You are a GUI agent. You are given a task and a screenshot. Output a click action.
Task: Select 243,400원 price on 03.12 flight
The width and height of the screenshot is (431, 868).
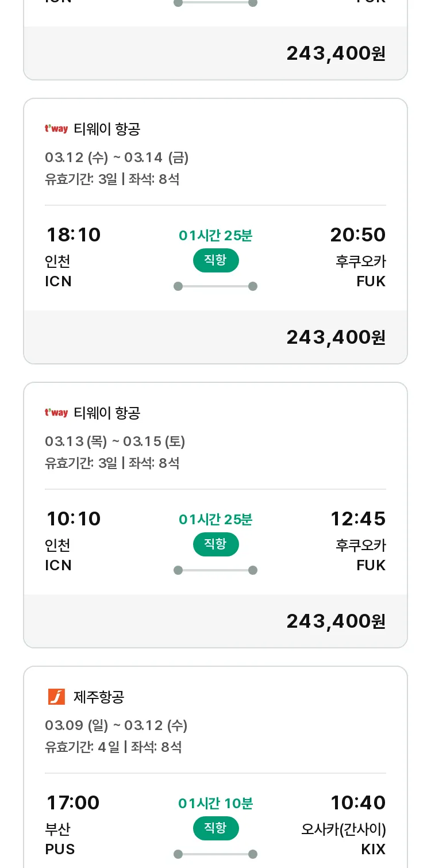tap(336, 337)
